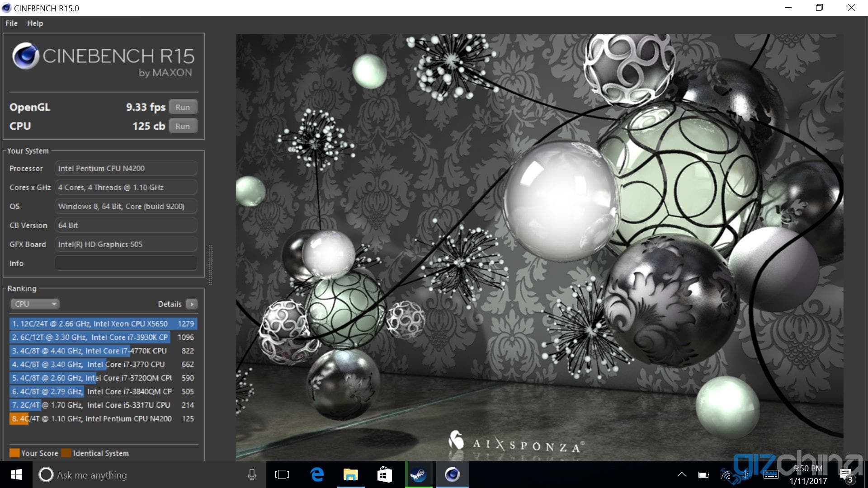This screenshot has width=868, height=488.
Task: Launch Microsoft Edge from taskbar
Action: [x=317, y=474]
